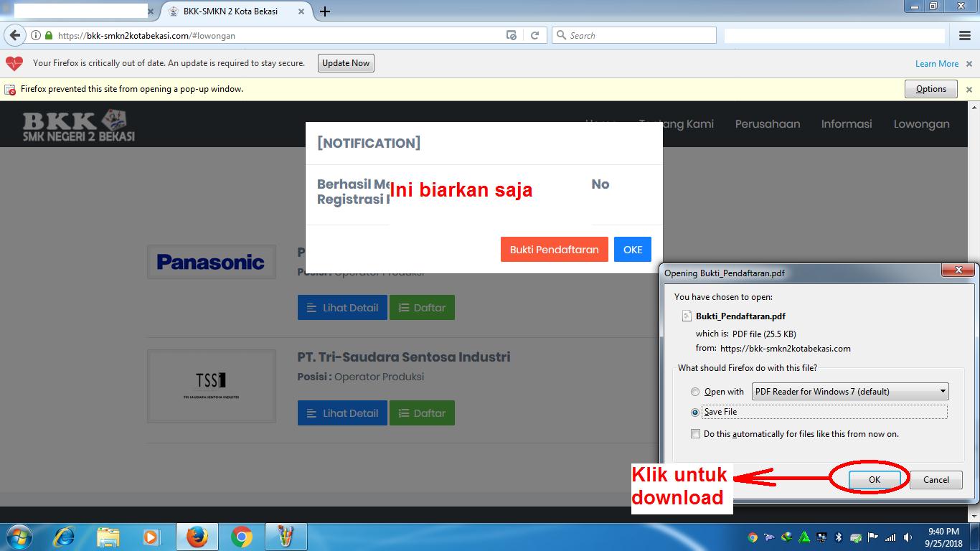Click the Bukti_Pendaftaran.pdf file icon in dialog
Screen dimensions: 980x551
687,316
